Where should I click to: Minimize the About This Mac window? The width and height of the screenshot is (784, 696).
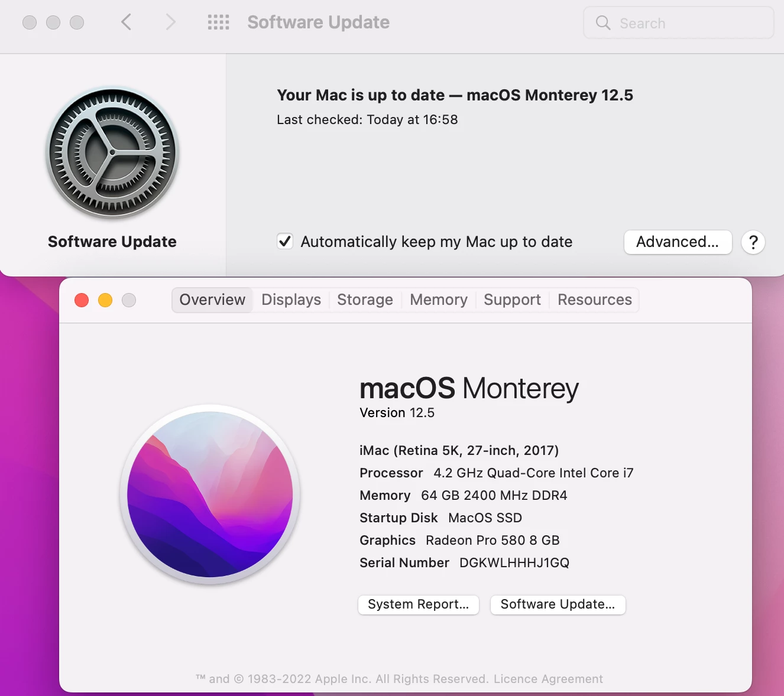coord(105,300)
